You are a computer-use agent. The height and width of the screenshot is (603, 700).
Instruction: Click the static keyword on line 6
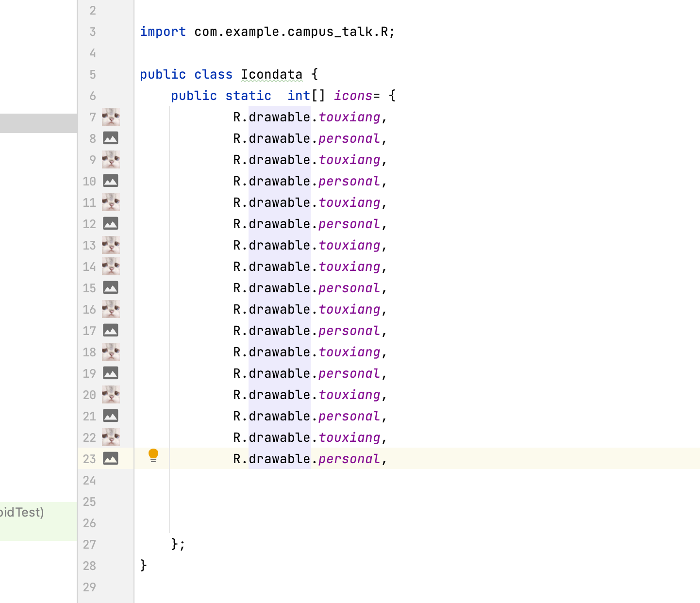[x=249, y=96]
